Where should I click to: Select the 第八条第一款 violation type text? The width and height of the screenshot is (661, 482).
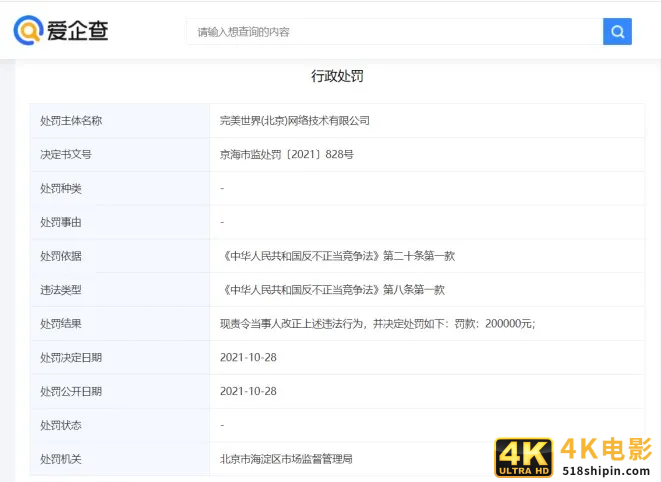click(414, 290)
